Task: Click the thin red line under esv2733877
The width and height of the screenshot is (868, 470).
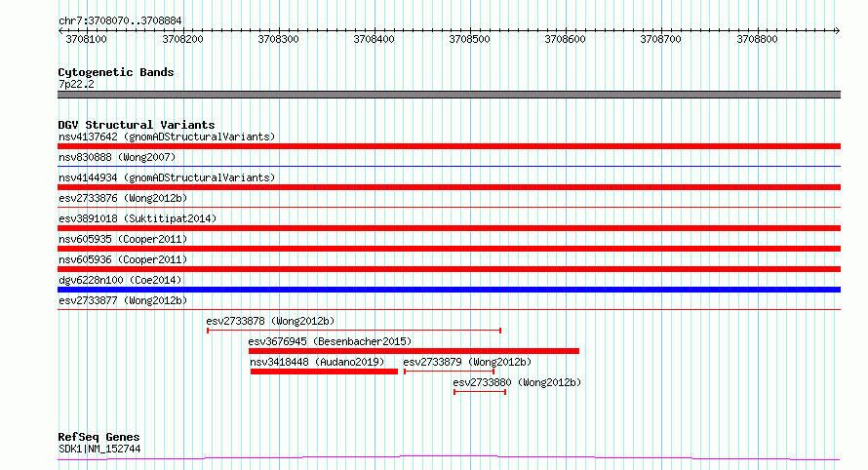Action: pyautogui.click(x=449, y=309)
